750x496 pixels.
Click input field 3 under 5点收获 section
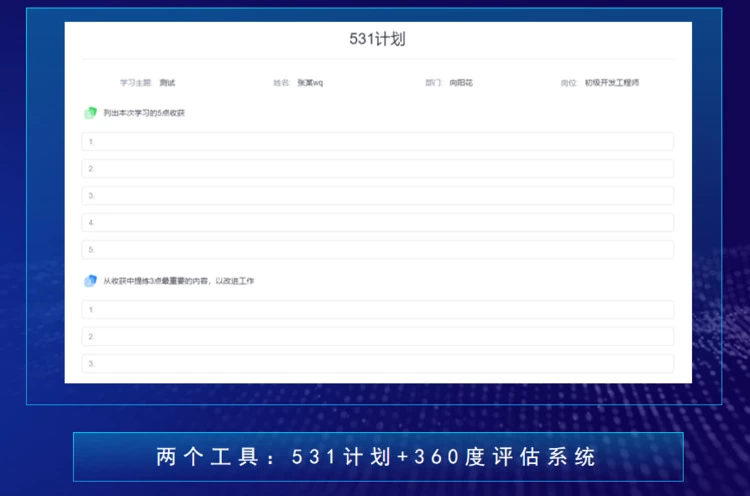click(377, 196)
